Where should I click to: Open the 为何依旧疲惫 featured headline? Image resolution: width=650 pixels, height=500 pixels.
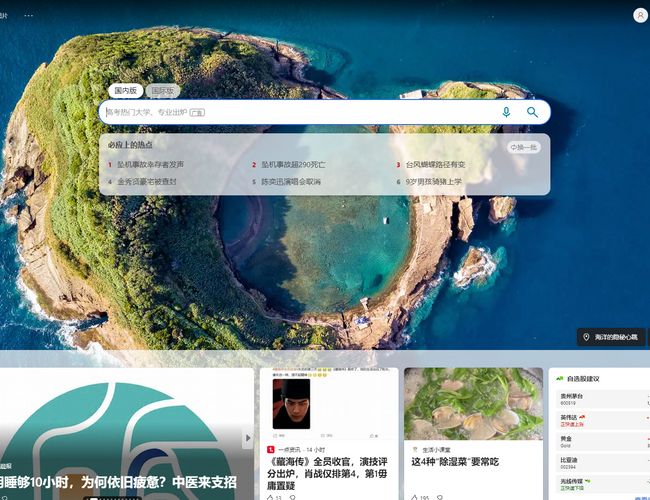118,482
